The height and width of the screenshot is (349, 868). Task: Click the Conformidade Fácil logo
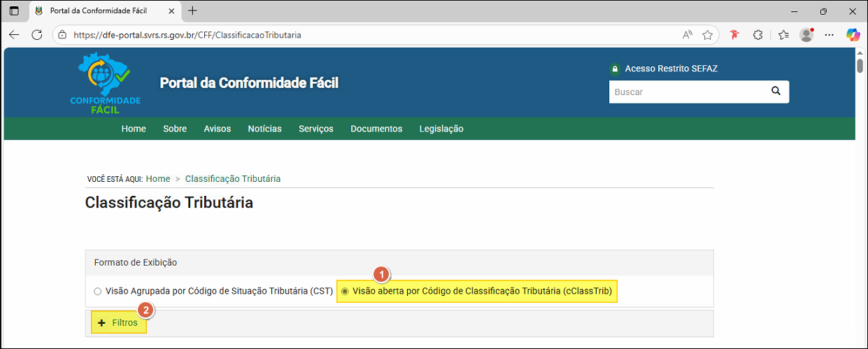coord(106,85)
